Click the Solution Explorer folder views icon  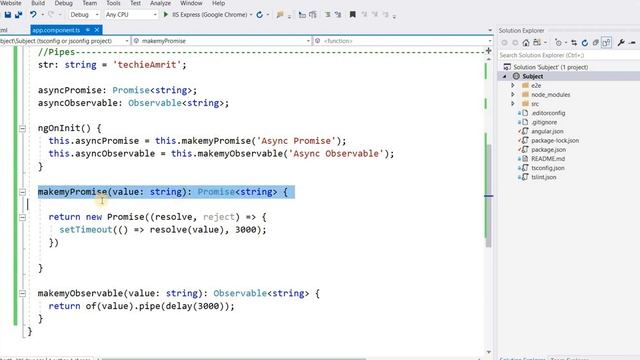pos(537,42)
